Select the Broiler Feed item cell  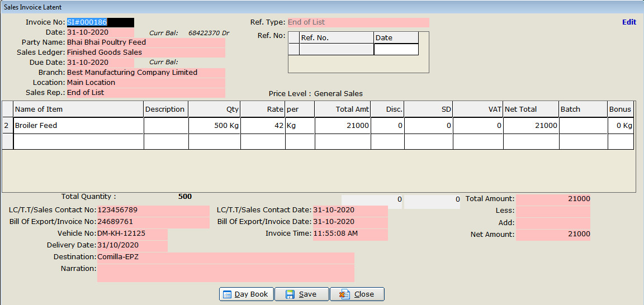[78, 126]
